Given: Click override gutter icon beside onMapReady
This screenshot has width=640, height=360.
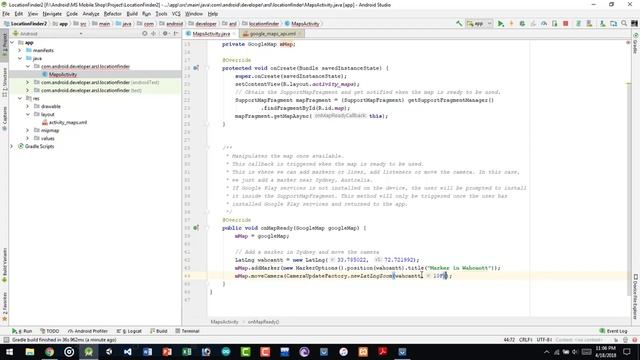Looking at the screenshot, I should [x=196, y=228].
